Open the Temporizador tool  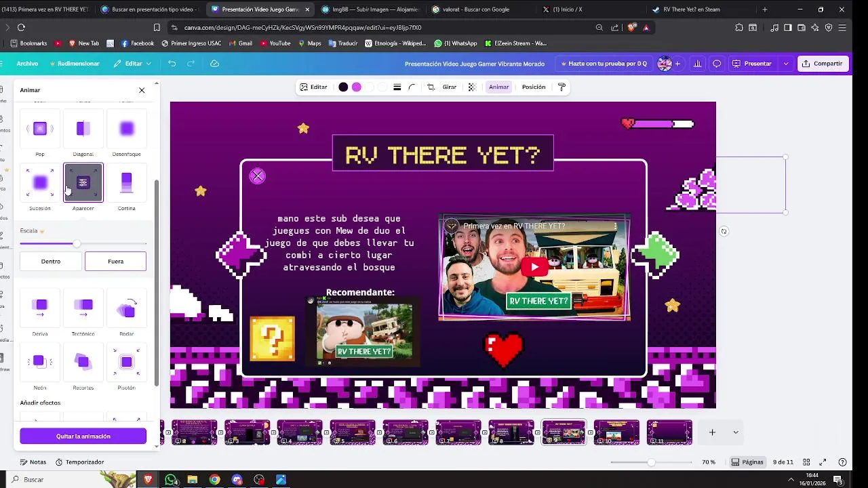tap(80, 462)
